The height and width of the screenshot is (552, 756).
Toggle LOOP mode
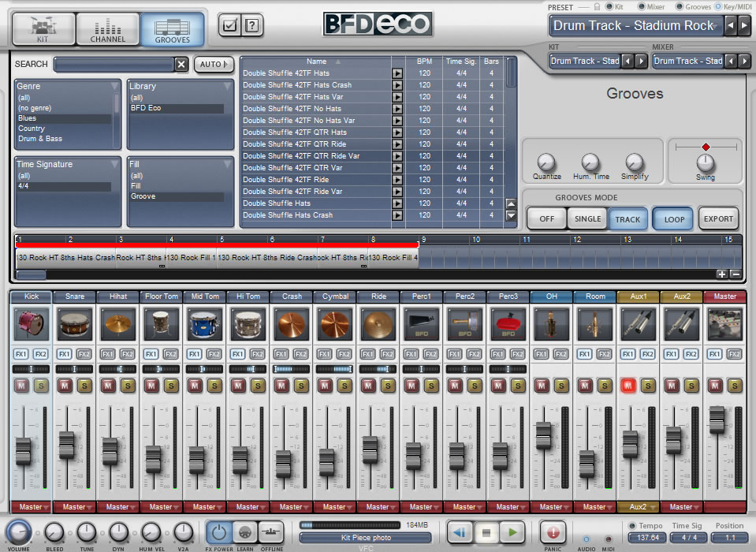tap(673, 219)
